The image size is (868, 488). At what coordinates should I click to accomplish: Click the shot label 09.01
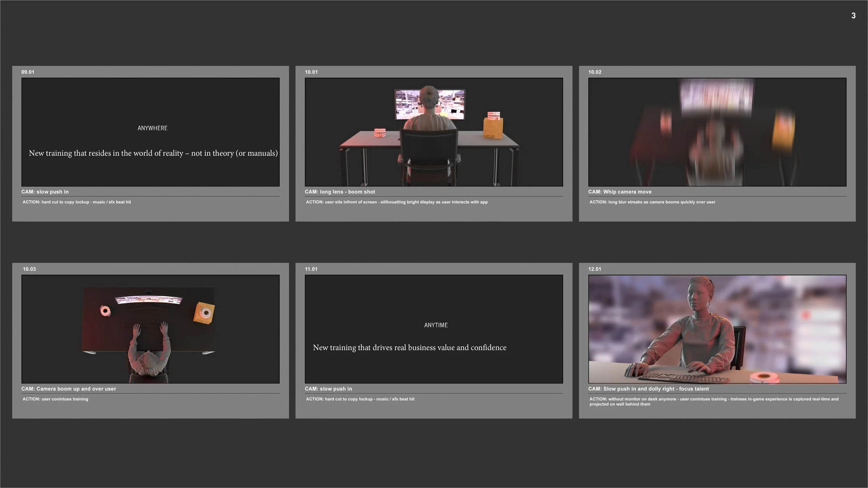28,72
